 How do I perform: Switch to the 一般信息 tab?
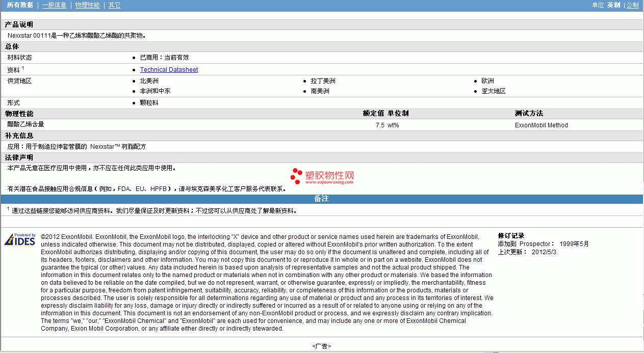click(x=55, y=5)
